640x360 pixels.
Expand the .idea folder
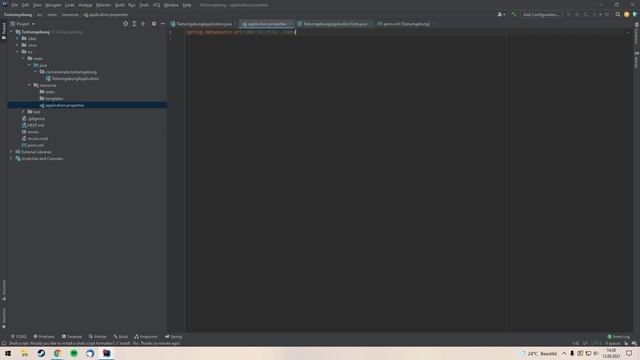pos(18,38)
